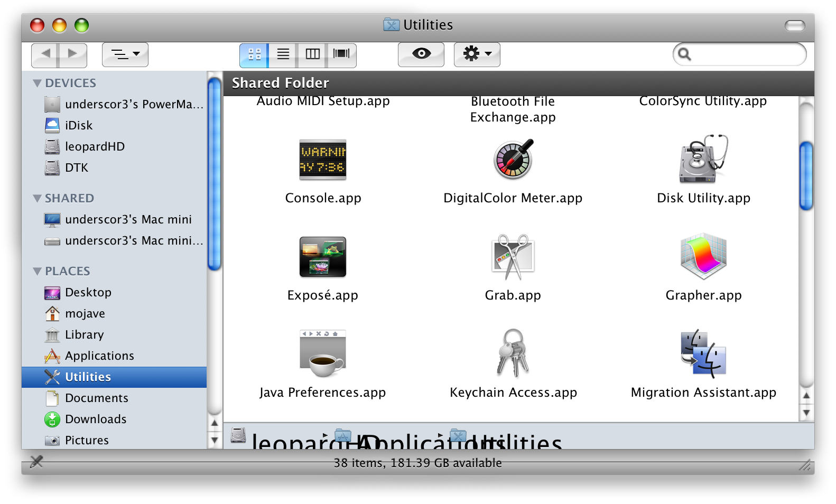Click the window resize grip corner
The image size is (836, 504).
pos(805,465)
